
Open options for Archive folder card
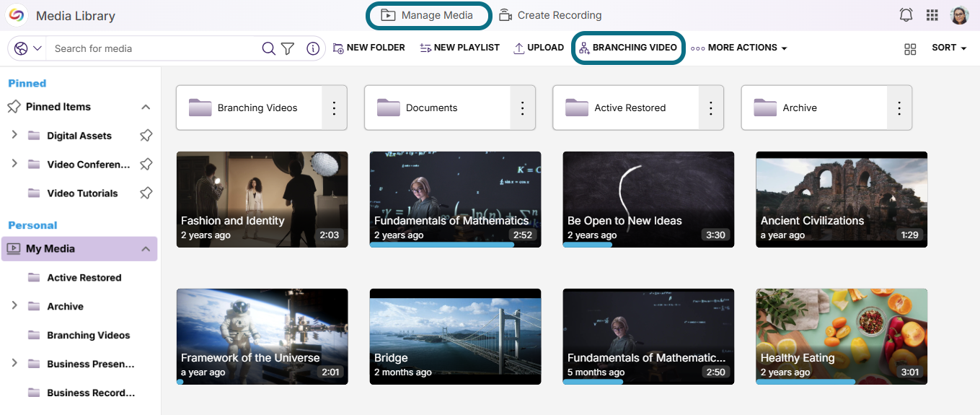(x=899, y=108)
